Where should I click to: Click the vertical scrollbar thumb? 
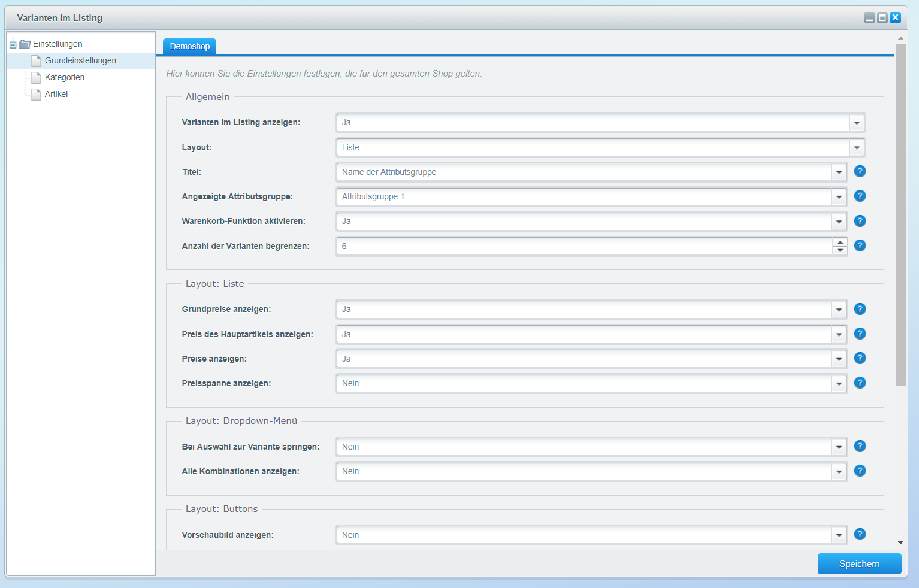point(900,214)
